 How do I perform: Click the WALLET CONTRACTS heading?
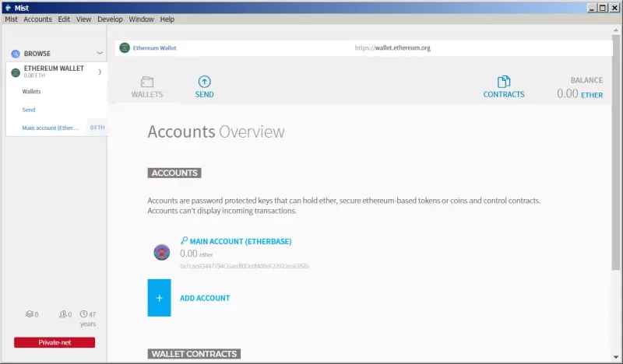click(194, 354)
